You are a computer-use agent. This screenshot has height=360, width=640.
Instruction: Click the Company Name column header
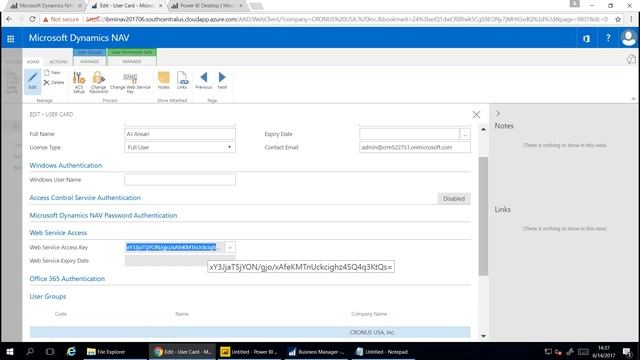[369, 314]
